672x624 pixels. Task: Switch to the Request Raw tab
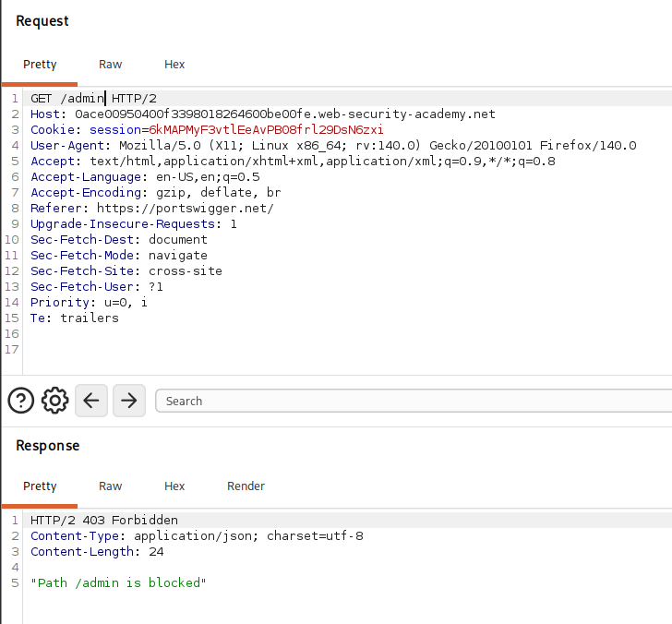tap(110, 65)
